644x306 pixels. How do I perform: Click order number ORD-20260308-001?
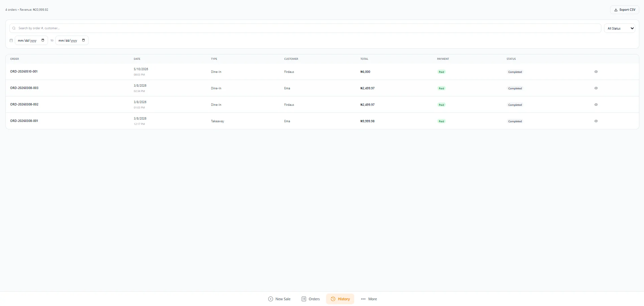tap(24, 121)
